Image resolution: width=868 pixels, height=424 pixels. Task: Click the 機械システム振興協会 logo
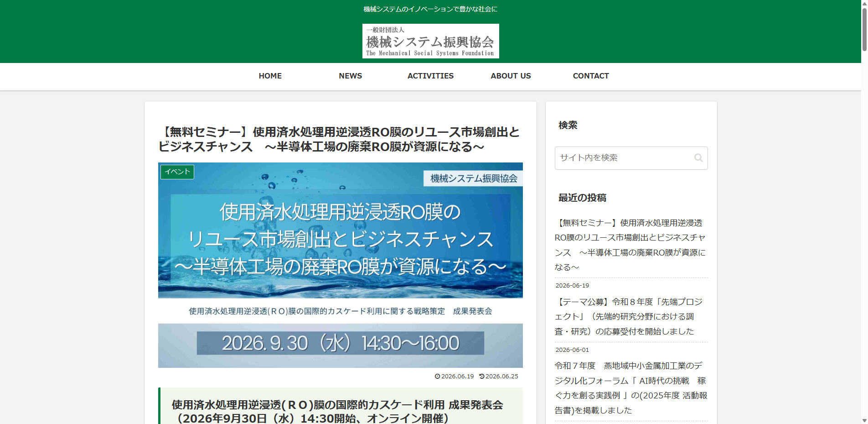click(x=430, y=41)
